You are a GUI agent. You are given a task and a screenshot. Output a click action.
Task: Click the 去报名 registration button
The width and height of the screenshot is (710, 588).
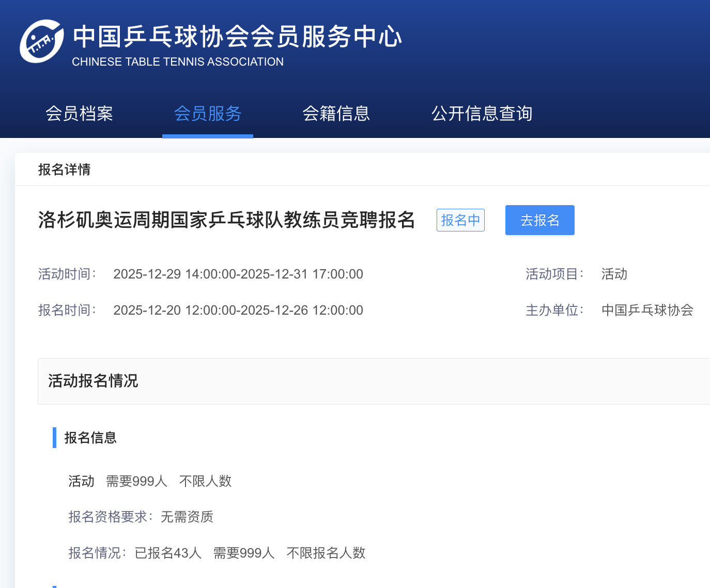(x=539, y=220)
